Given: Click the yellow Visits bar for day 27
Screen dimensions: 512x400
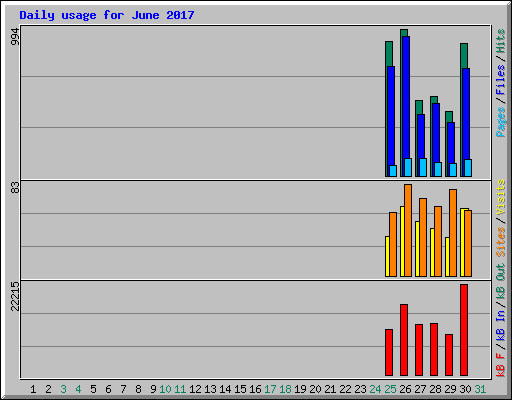Looking at the screenshot, I should tap(417, 249).
